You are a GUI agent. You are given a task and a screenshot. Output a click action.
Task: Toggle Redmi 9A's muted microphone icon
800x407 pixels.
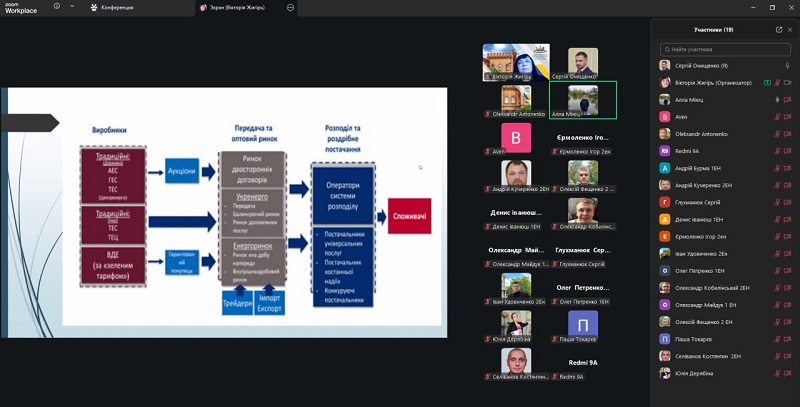pyautogui.click(x=777, y=151)
